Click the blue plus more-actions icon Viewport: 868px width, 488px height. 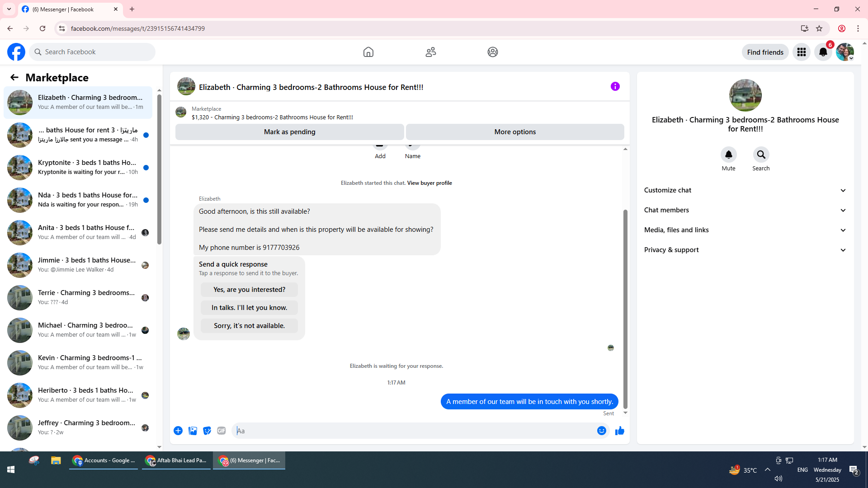click(178, 431)
